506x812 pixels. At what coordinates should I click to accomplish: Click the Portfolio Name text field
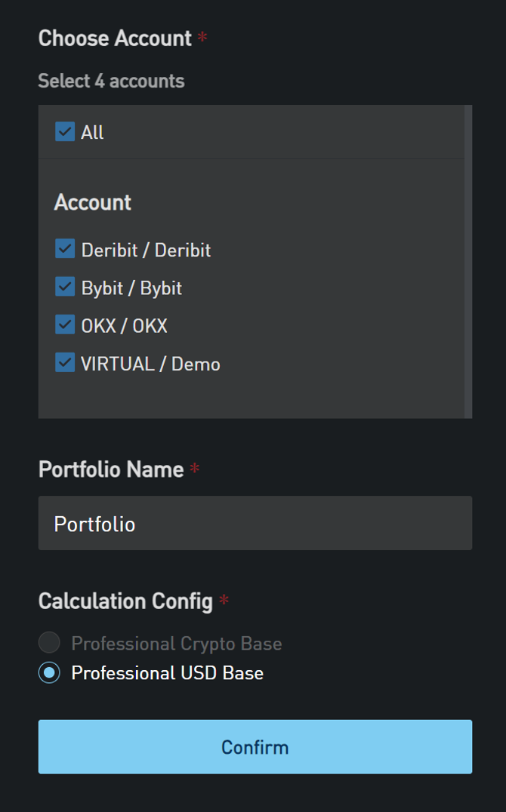pyautogui.click(x=255, y=523)
